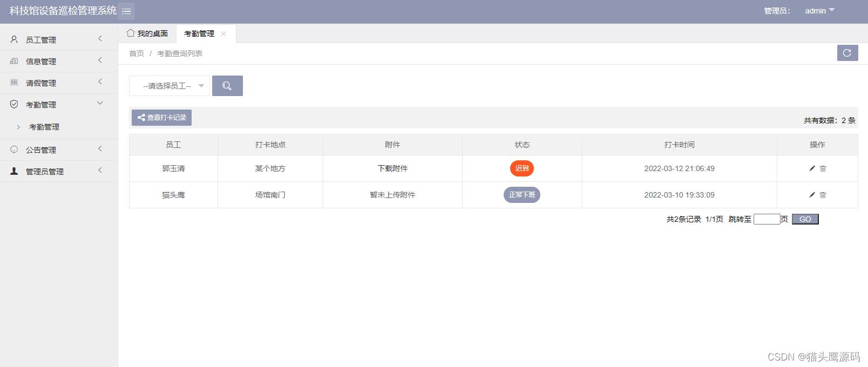This screenshot has width=868, height=367.
Task: Open the admin account dropdown
Action: click(x=819, y=11)
